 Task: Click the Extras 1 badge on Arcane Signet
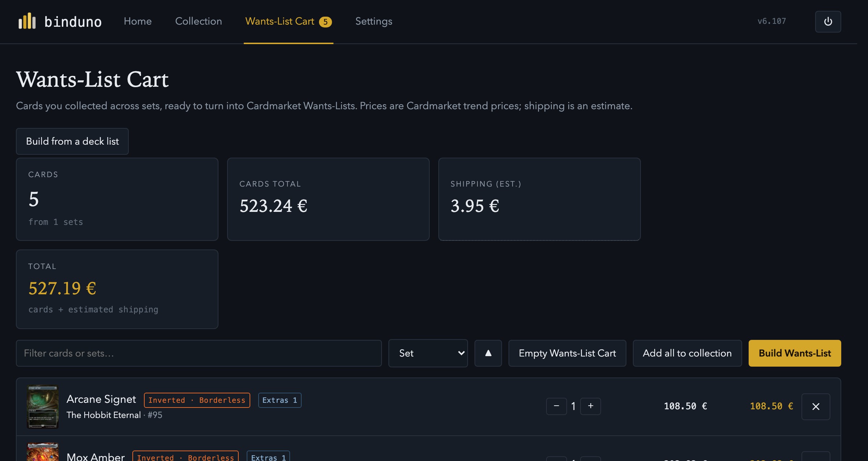click(x=280, y=400)
